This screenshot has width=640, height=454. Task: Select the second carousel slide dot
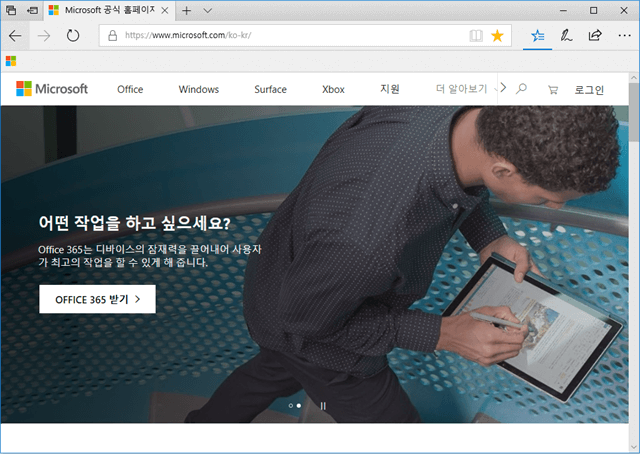pos(299,406)
